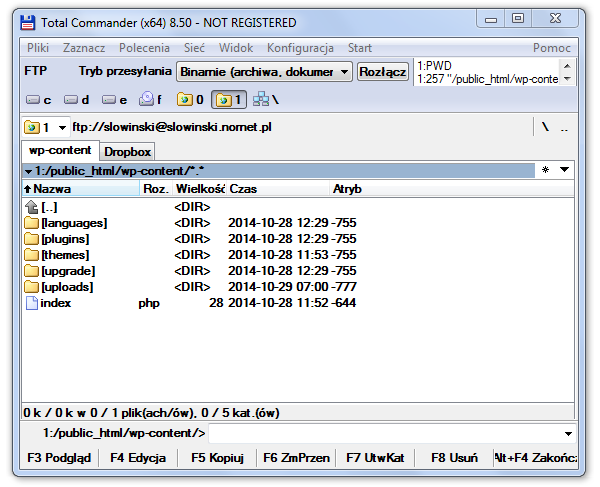Click F4 Edycja button
The height and width of the screenshot is (487, 600).
coord(138,458)
